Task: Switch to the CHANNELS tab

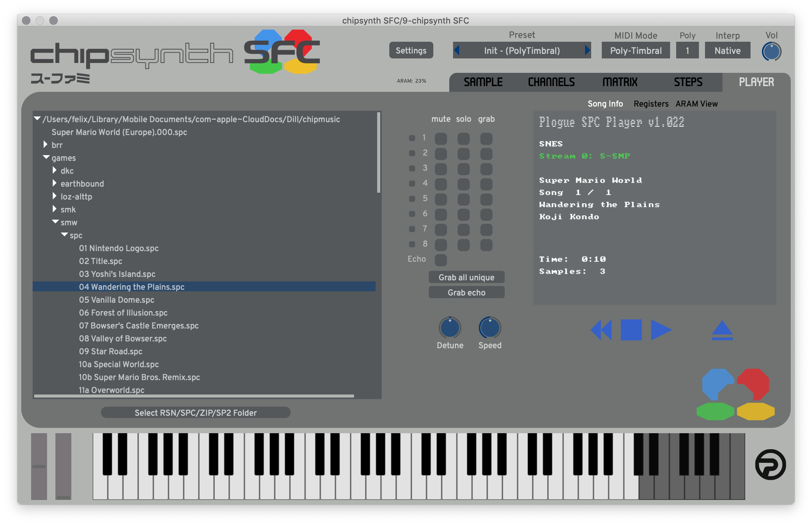Action: [x=551, y=82]
